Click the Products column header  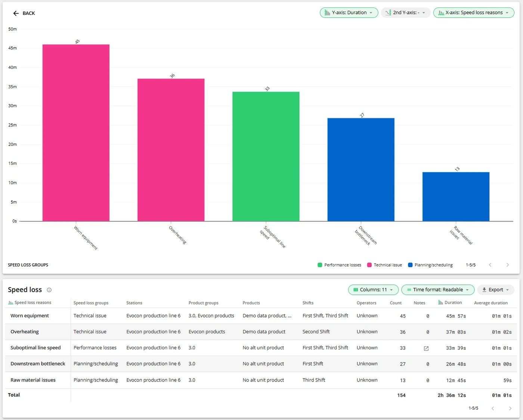[x=251, y=303]
